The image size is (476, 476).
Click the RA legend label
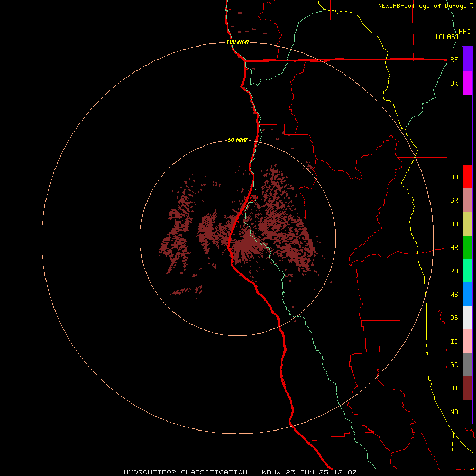point(454,271)
